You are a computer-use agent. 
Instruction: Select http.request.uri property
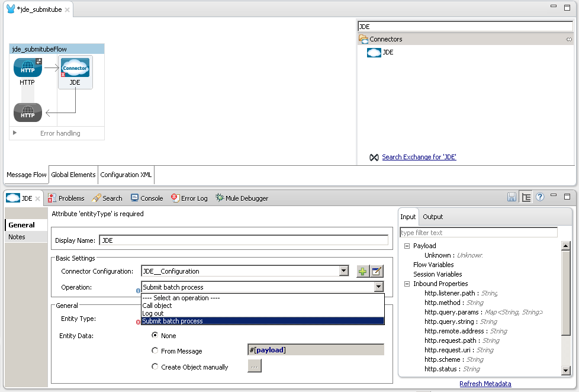459,350
